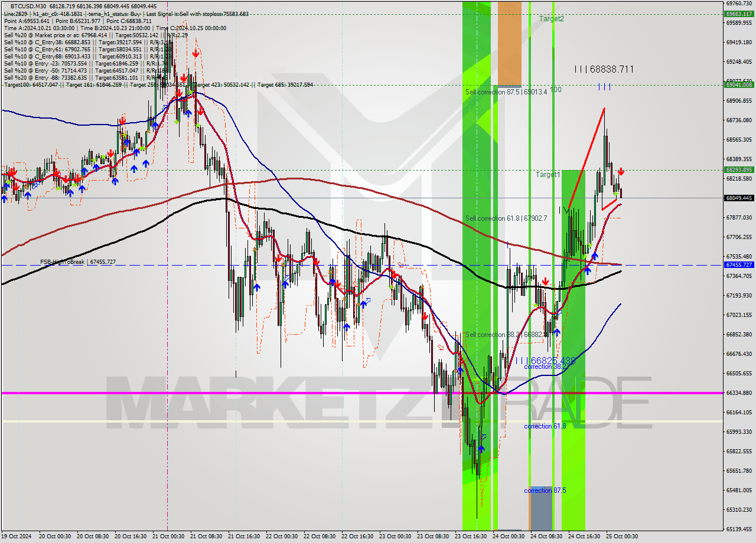Click the 'Target100: 64517.047' targets line
This screenshot has width=756, height=543.
point(158,85)
